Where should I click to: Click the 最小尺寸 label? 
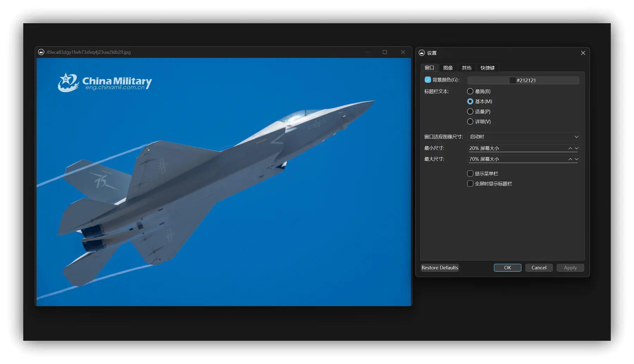pos(434,148)
